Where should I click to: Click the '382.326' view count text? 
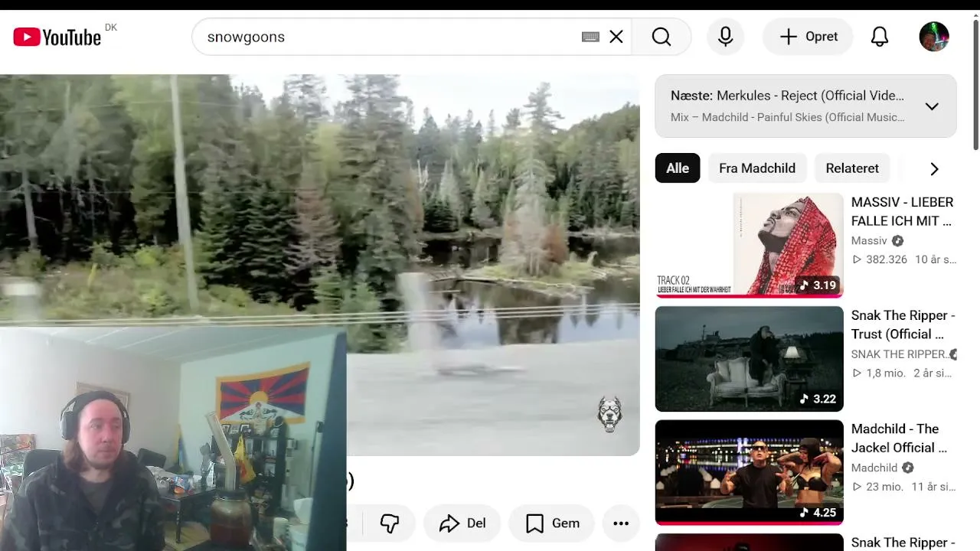click(x=887, y=259)
